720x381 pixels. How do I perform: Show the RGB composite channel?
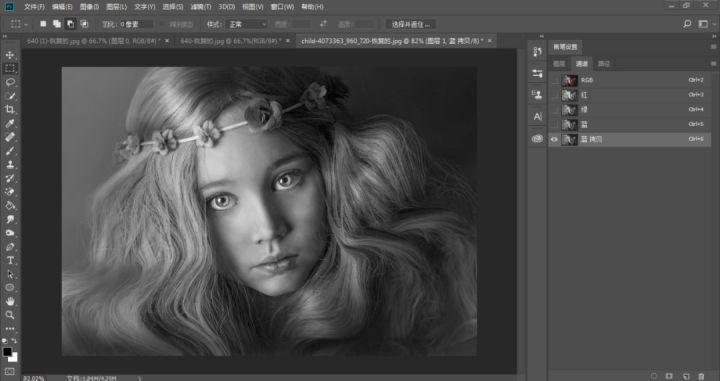coord(554,80)
